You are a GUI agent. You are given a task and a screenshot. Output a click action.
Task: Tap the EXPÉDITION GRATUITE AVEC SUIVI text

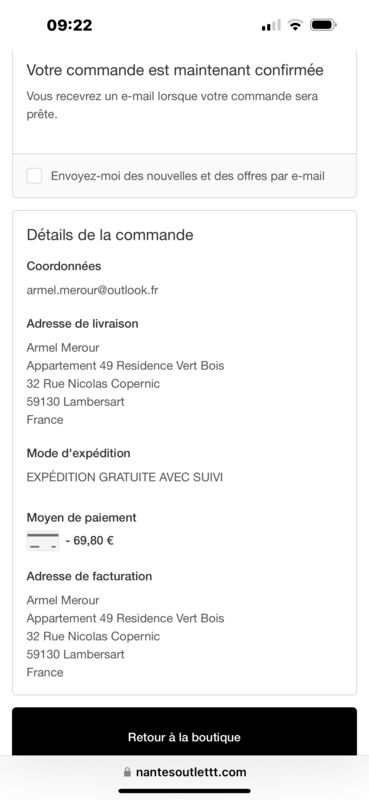pos(125,478)
